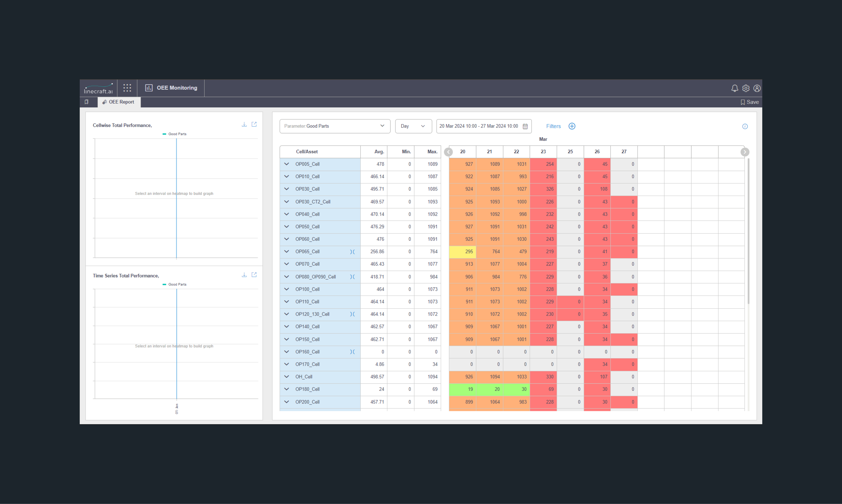The width and height of the screenshot is (842, 504).
Task: Expand the OP050_Cell row
Action: pyautogui.click(x=287, y=227)
